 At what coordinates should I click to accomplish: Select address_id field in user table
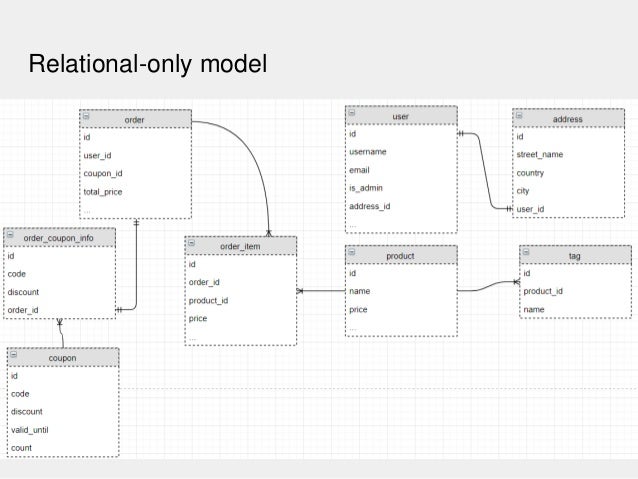pyautogui.click(x=401, y=206)
